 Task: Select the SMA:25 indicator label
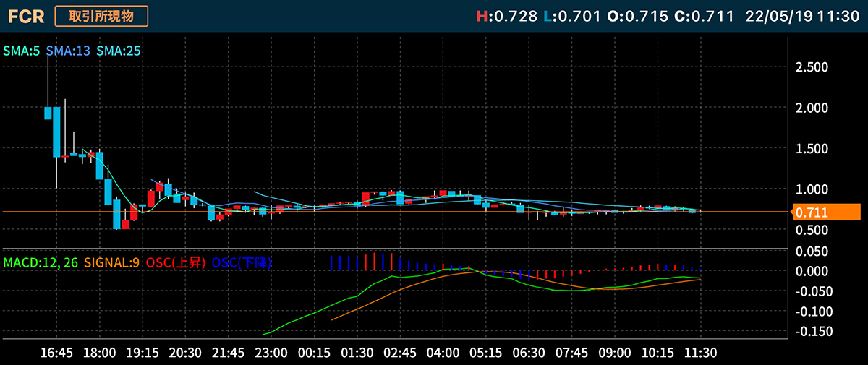tap(119, 51)
